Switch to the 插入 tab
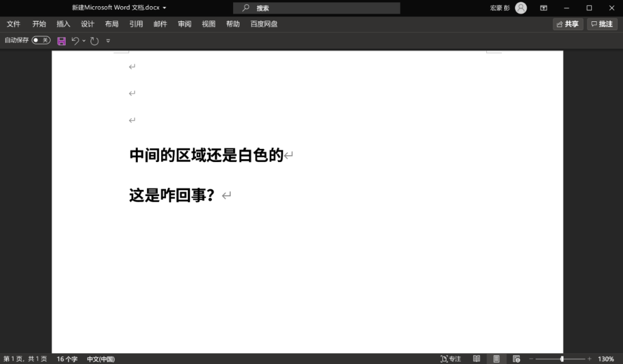The height and width of the screenshot is (364, 623). 63,24
